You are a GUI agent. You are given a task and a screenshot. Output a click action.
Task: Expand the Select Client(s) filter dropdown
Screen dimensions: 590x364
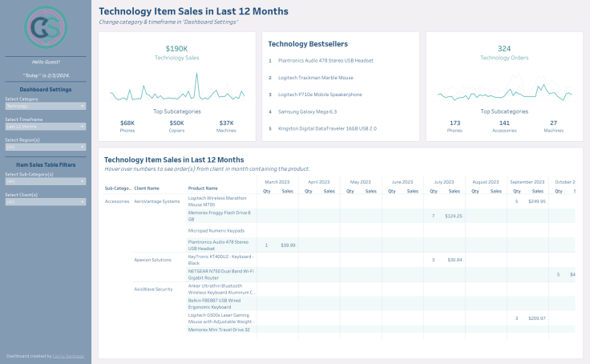click(45, 201)
